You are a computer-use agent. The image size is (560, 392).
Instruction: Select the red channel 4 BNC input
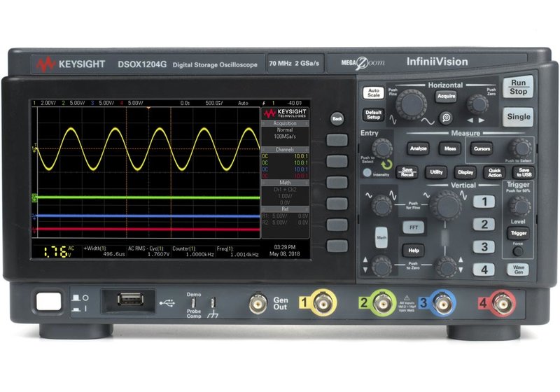tap(503, 304)
